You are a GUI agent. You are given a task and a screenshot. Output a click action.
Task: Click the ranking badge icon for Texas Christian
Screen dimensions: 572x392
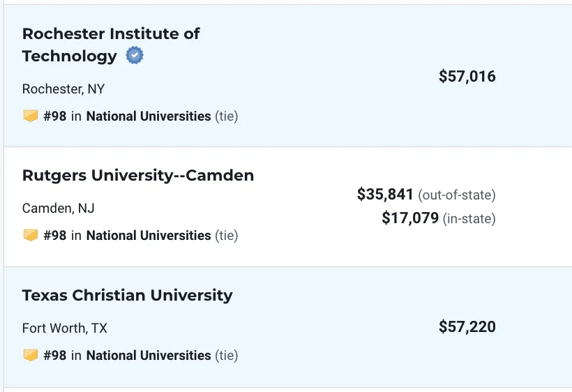tap(31, 355)
